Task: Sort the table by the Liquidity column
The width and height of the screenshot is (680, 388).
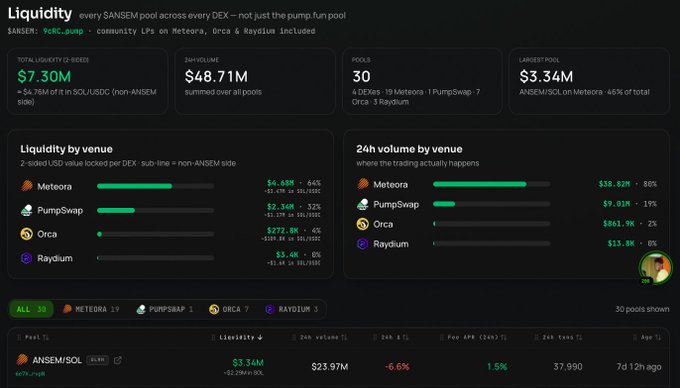Action: click(237, 337)
